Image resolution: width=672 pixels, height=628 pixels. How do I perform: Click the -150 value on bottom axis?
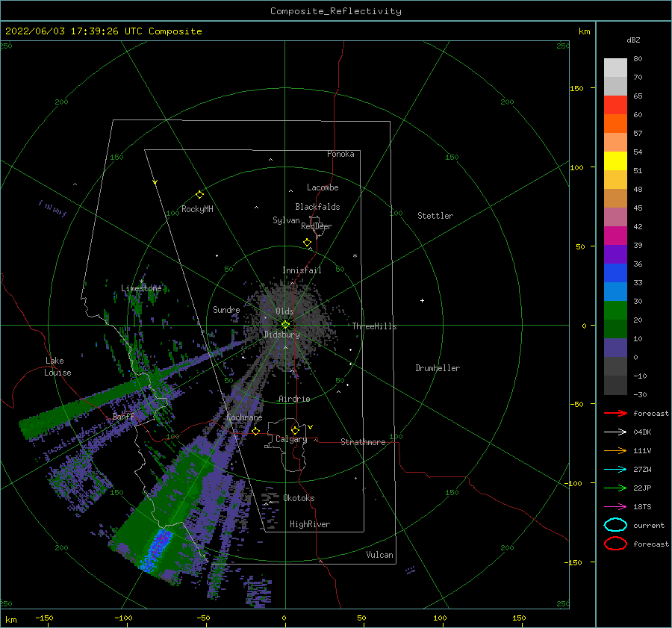click(x=44, y=618)
